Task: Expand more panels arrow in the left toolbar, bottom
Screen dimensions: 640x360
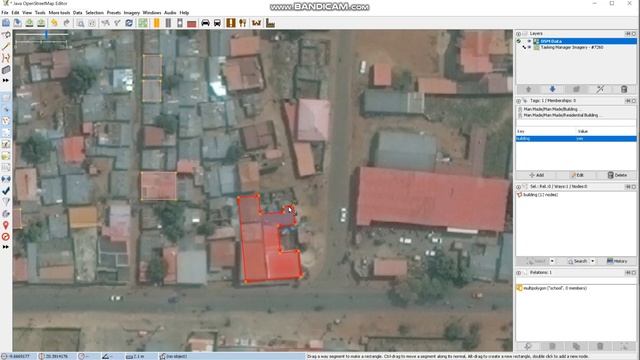Action: pyautogui.click(x=6, y=247)
